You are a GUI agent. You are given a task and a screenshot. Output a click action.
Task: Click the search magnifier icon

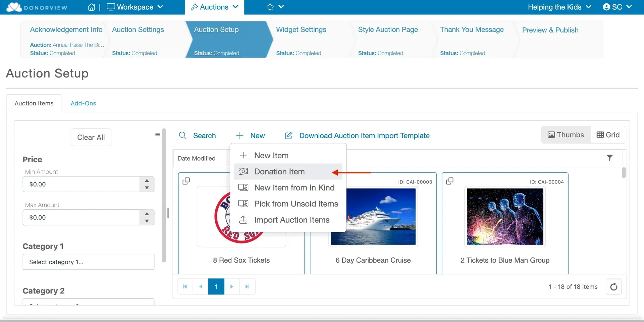(x=183, y=136)
